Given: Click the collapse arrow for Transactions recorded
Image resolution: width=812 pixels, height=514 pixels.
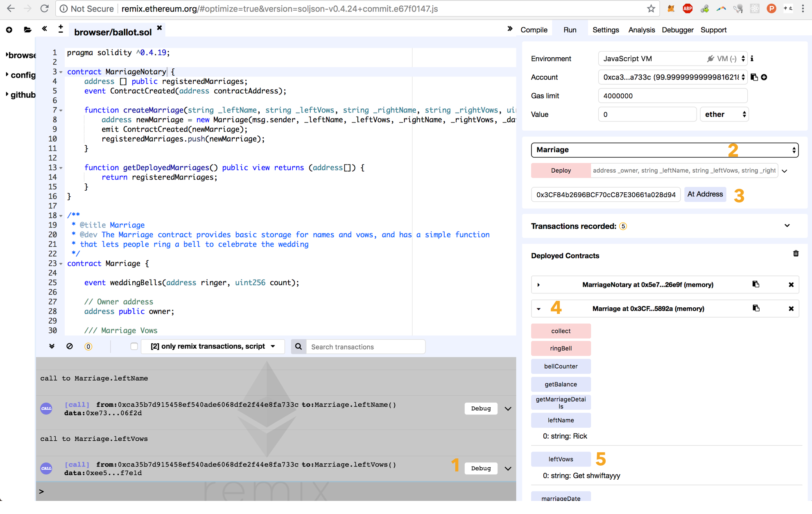Looking at the screenshot, I should click(787, 225).
